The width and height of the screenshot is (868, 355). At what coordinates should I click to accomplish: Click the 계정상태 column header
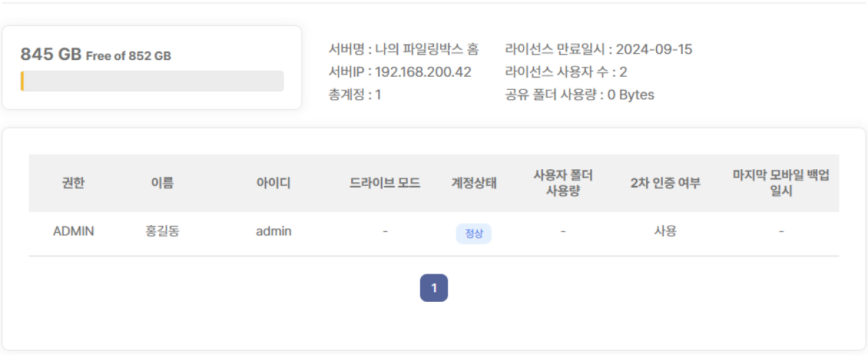pyautogui.click(x=473, y=183)
